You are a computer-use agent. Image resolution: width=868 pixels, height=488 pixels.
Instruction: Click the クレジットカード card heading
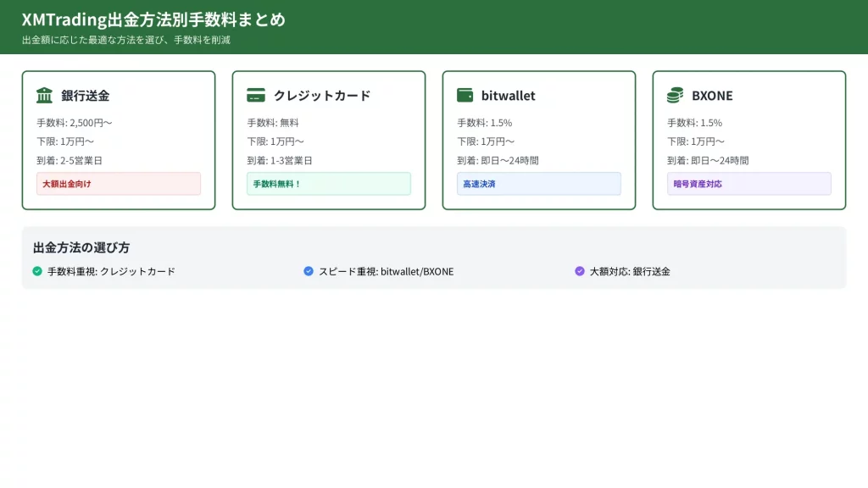(322, 96)
